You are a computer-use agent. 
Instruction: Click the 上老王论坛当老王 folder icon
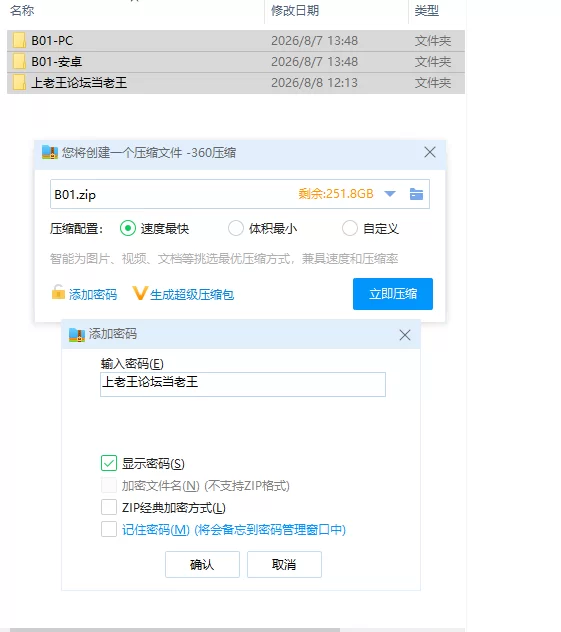19,83
